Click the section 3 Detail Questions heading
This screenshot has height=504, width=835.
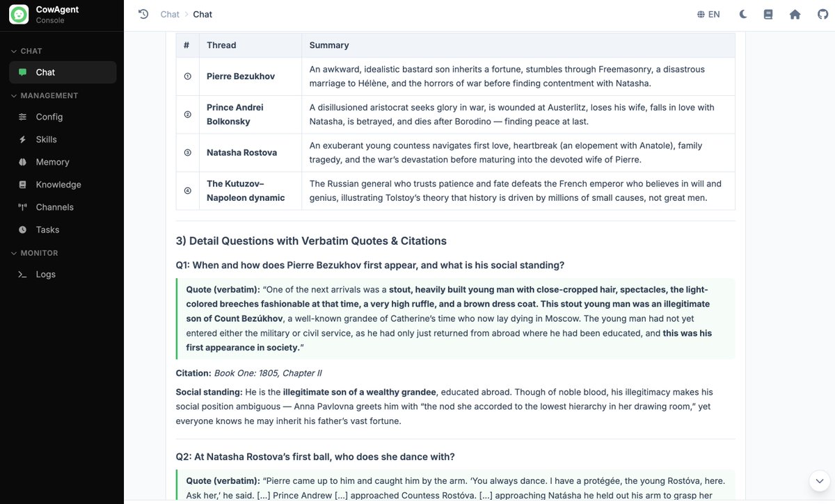pos(311,241)
